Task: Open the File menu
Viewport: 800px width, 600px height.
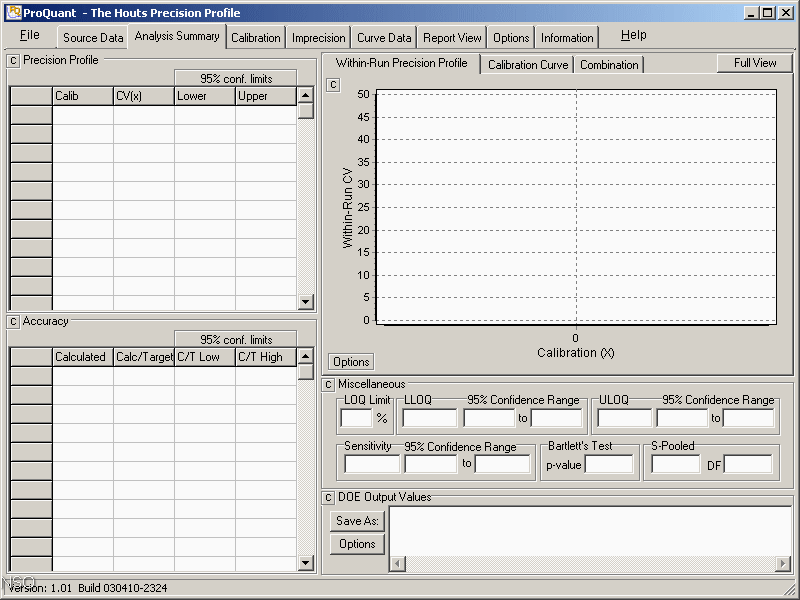Action: point(30,35)
